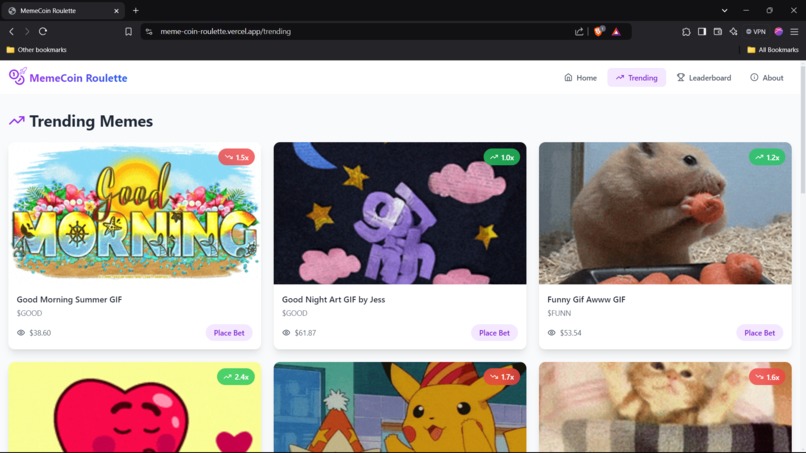Click the 1.2x uptrend badge
The image size is (806, 453).
pos(767,157)
